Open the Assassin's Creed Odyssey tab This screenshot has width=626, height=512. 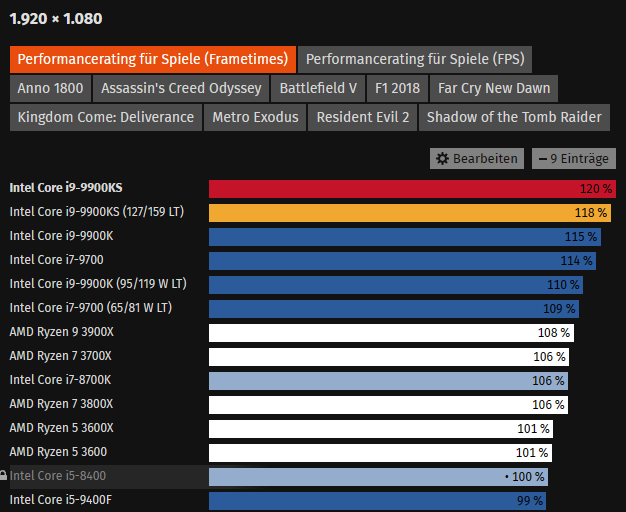pos(181,88)
